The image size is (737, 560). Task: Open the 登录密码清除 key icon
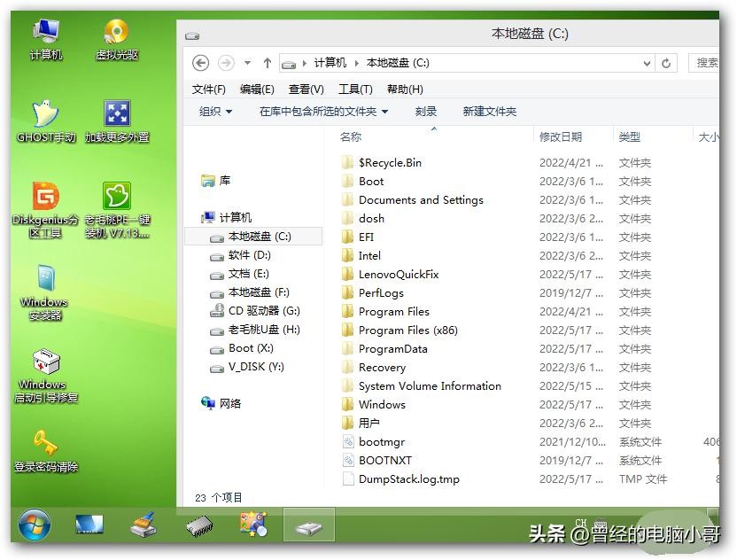pos(45,443)
